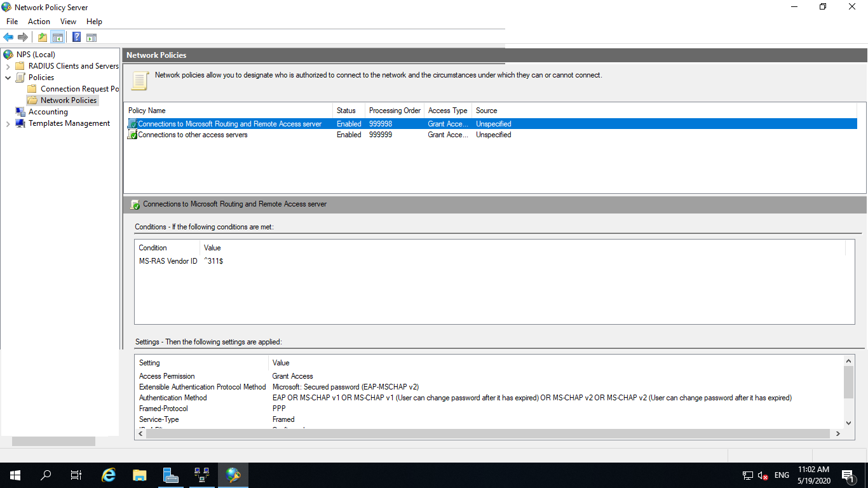Click settings list scroll-up arrow

pos(848,360)
